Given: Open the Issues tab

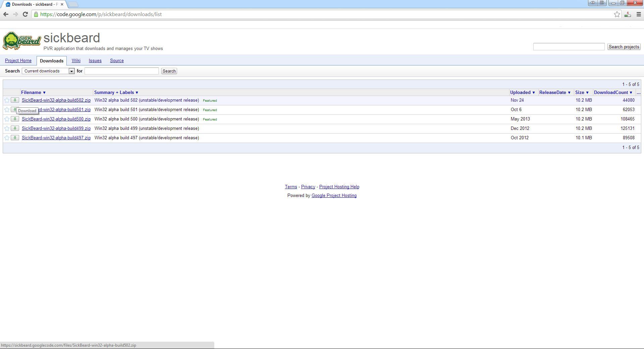Looking at the screenshot, I should click(95, 61).
